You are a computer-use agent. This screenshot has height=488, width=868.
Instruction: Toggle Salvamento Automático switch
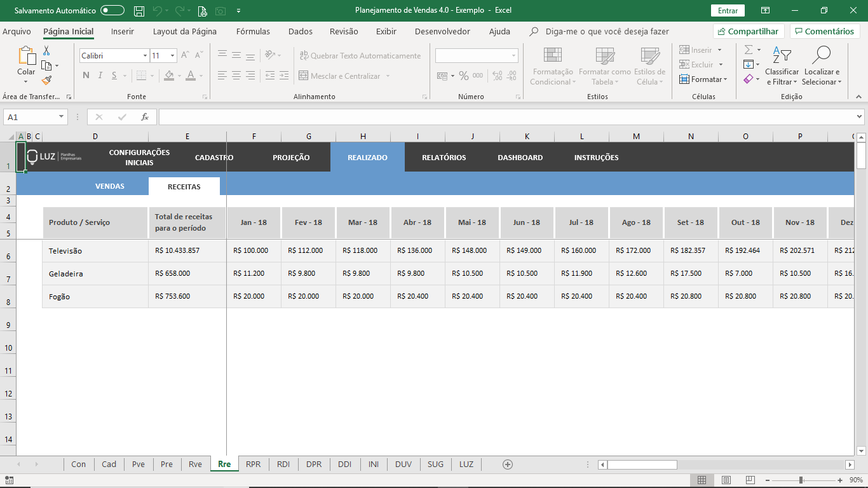coord(112,11)
